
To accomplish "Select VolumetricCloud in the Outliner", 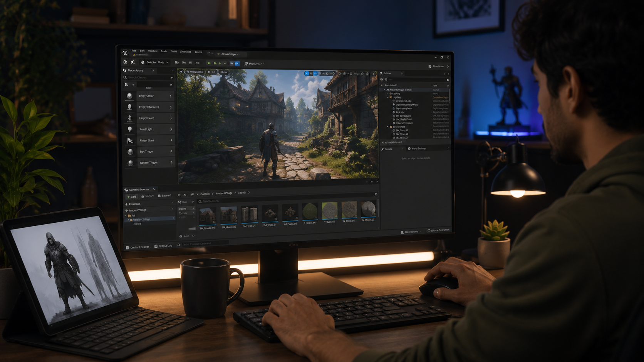I will coord(404,123).
